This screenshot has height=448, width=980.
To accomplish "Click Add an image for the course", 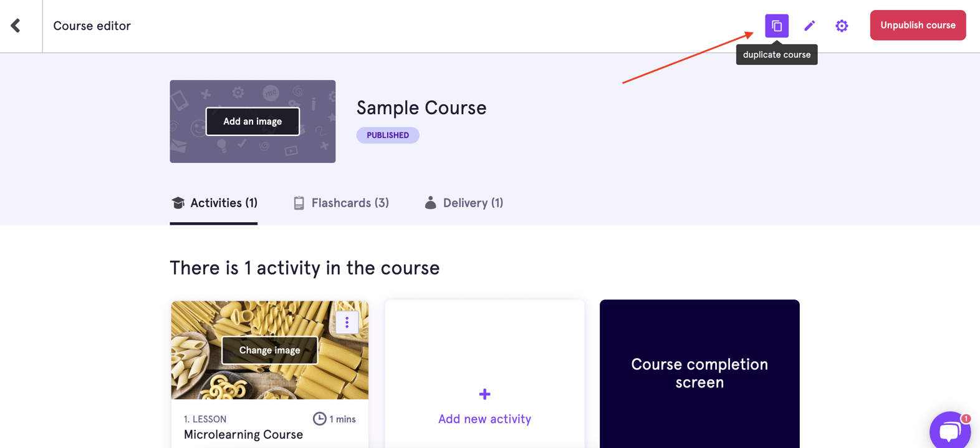I will coord(252,121).
